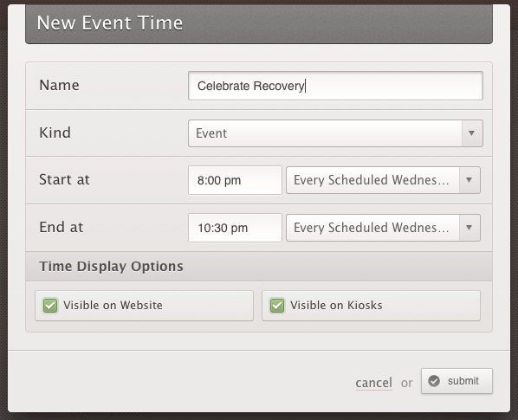Open the End at schedule dropdown

coord(383,228)
